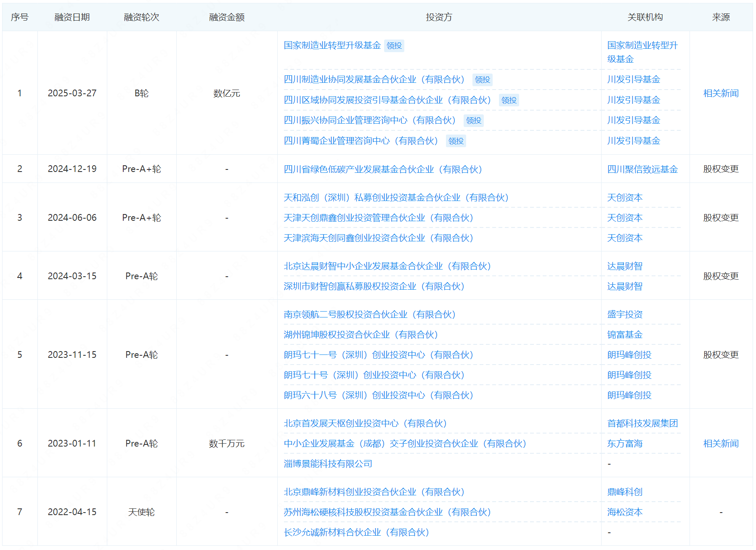Image resolution: width=756 pixels, height=550 pixels.
Task: Open 海松资本 institution link
Action: 625,512
